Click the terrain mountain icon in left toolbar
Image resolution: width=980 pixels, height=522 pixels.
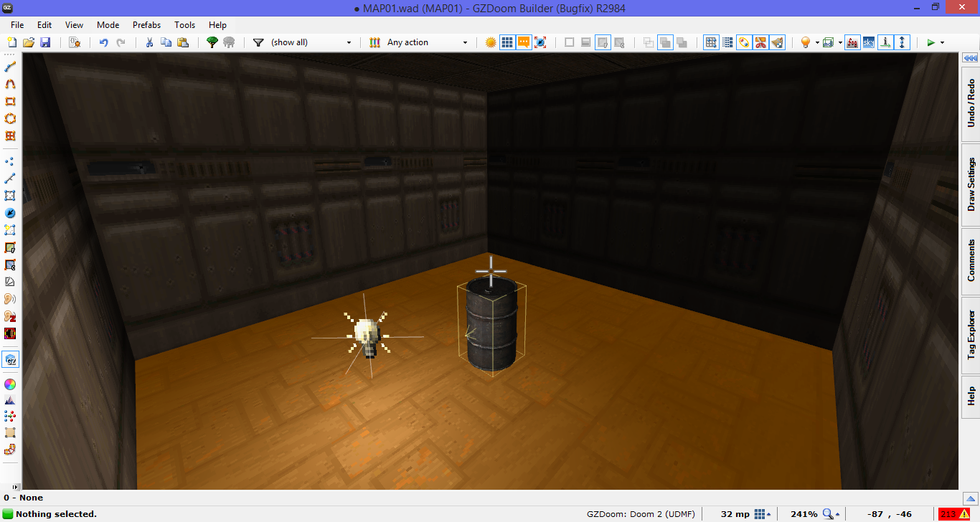(10, 400)
